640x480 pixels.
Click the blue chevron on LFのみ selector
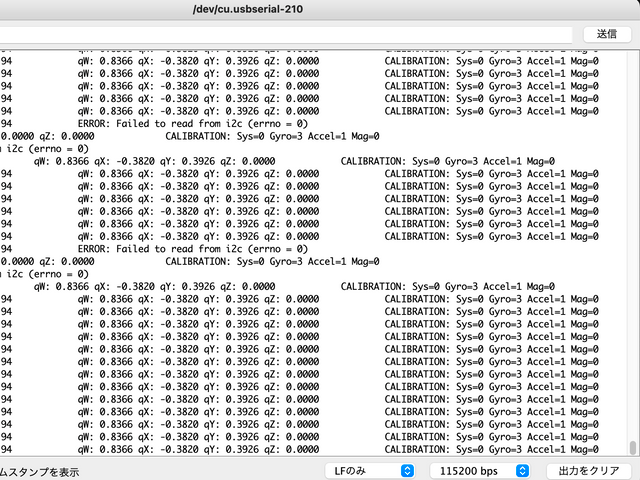pos(407,470)
